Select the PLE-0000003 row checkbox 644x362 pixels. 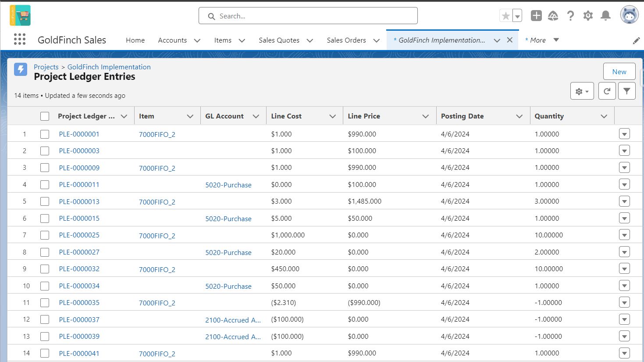[x=45, y=151]
